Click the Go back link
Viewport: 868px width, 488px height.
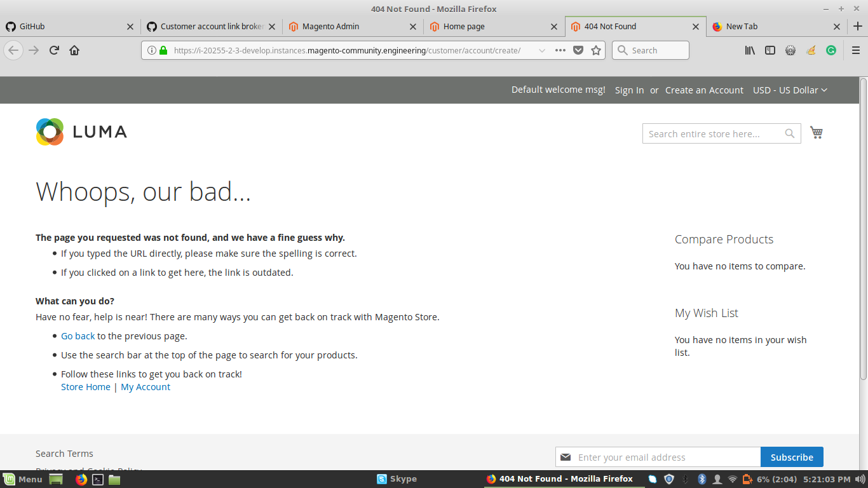[x=78, y=336]
